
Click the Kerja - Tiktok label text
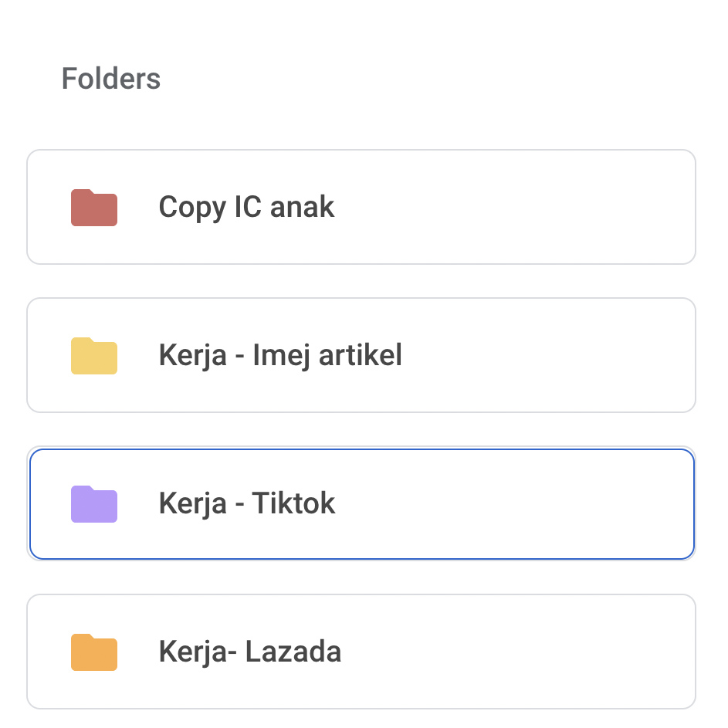coord(246,503)
